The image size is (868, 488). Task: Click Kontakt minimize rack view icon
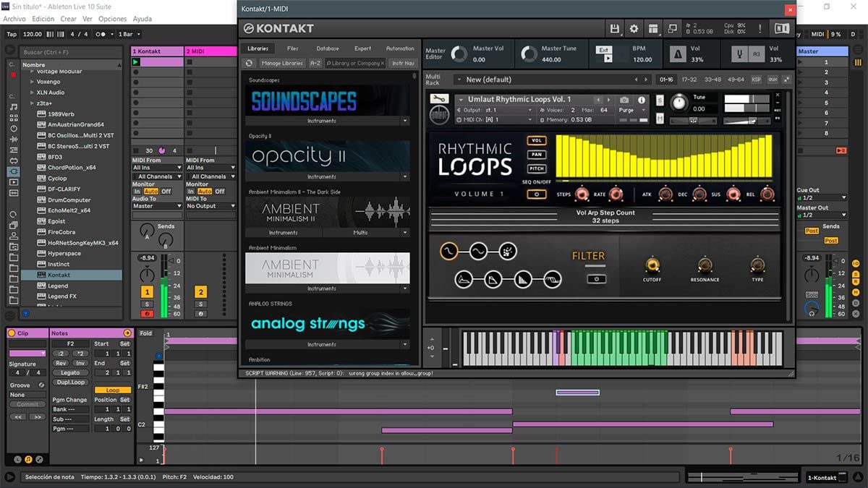click(672, 28)
